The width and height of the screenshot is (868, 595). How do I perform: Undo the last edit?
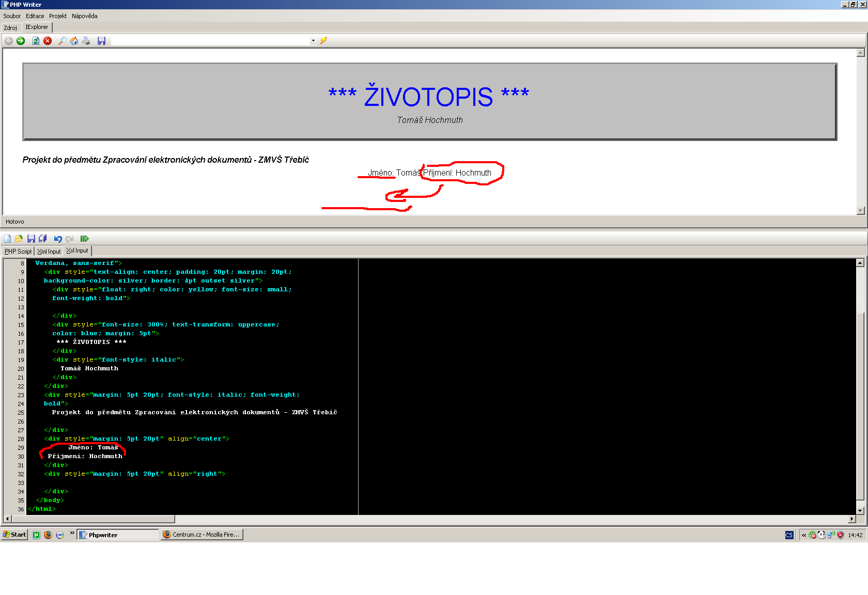[x=58, y=239]
